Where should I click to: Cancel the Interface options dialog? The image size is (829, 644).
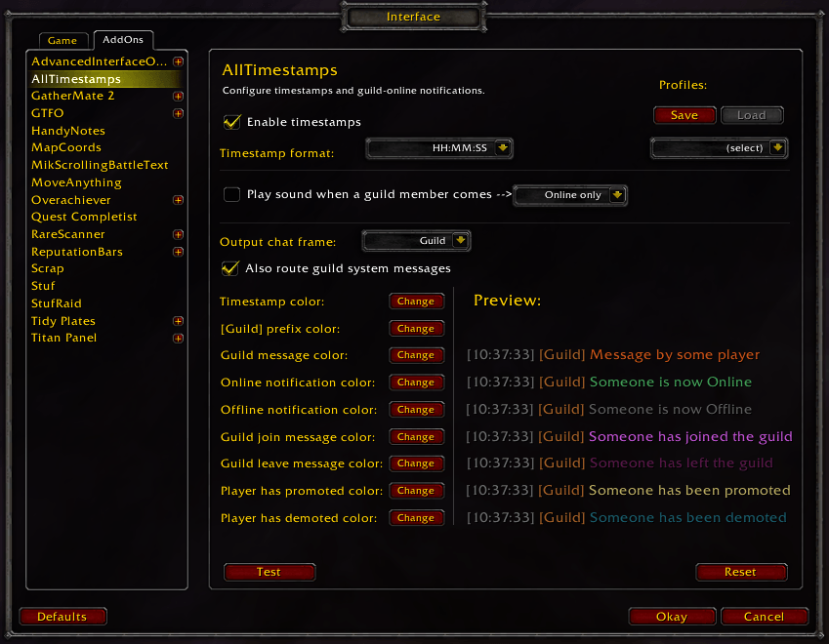pos(765,617)
